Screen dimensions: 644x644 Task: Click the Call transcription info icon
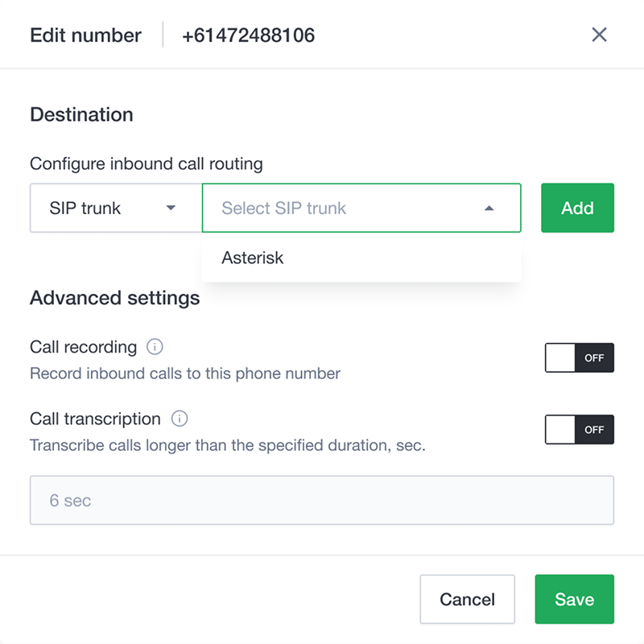(x=179, y=419)
